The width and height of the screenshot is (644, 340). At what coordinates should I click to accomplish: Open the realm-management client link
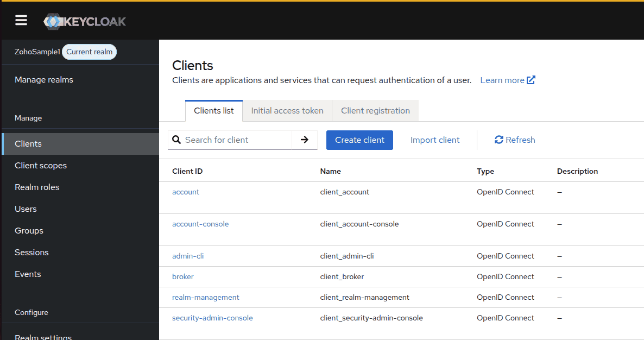tap(205, 298)
